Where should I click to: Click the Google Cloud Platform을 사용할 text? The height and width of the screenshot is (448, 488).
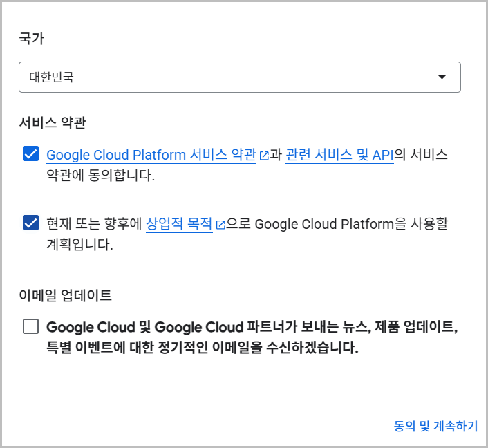(353, 224)
